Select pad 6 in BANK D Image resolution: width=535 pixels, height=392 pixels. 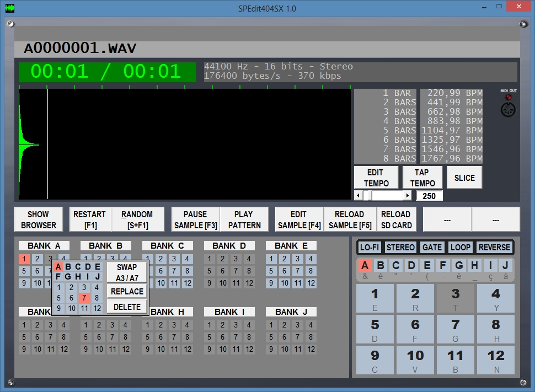[x=222, y=271]
